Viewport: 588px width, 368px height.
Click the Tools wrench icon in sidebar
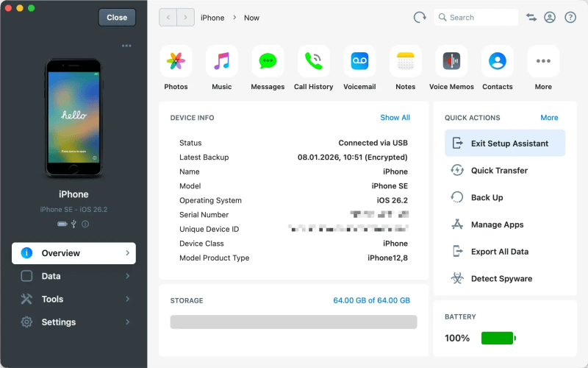(26, 299)
